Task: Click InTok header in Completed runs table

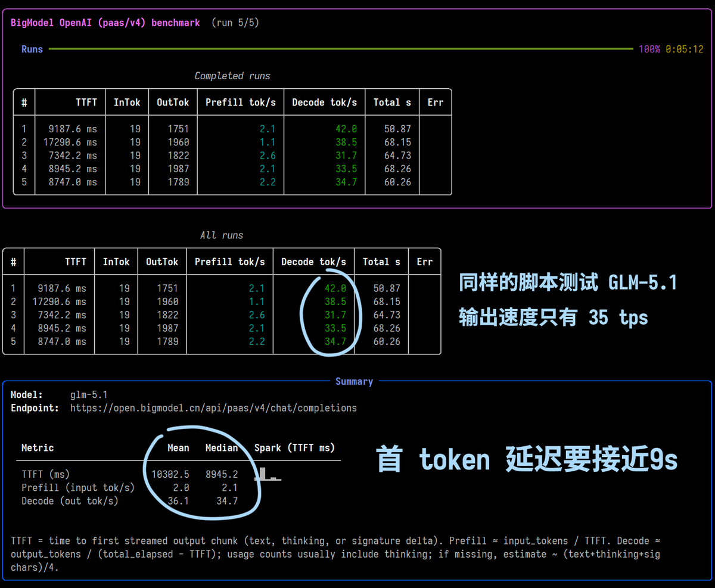Action: (127, 102)
